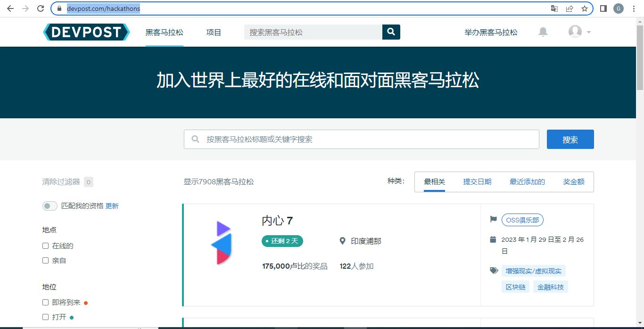Screen dimensions: 644x329
Task: Click the OSS俱乐部 host tag
Action: coord(522,220)
